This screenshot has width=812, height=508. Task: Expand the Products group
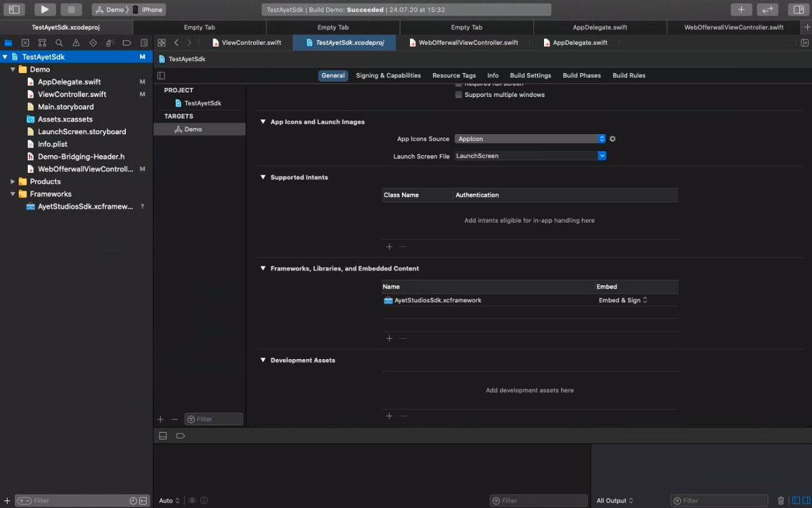[13, 182]
